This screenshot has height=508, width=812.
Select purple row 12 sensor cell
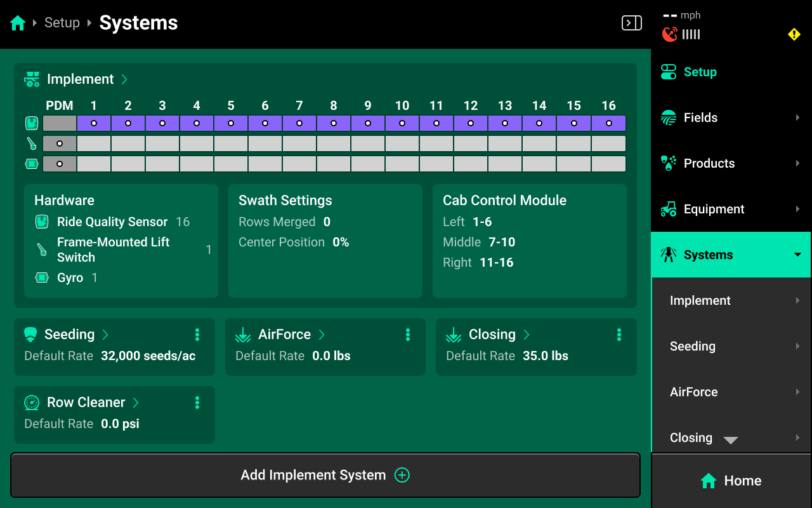pyautogui.click(x=471, y=123)
